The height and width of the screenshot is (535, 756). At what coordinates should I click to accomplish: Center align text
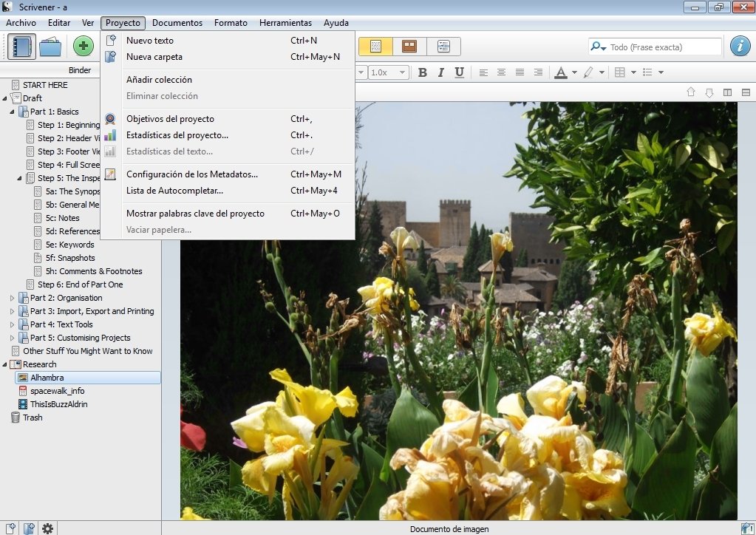coord(502,72)
